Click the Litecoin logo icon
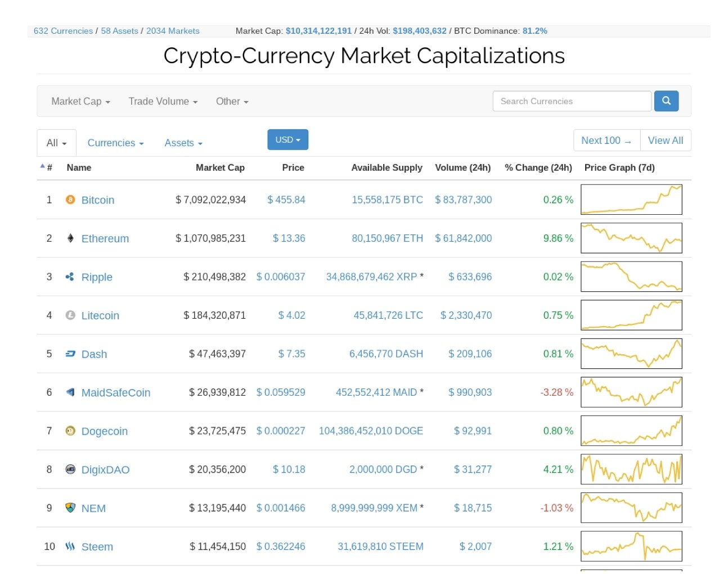The width and height of the screenshot is (728, 574). pos(70,315)
